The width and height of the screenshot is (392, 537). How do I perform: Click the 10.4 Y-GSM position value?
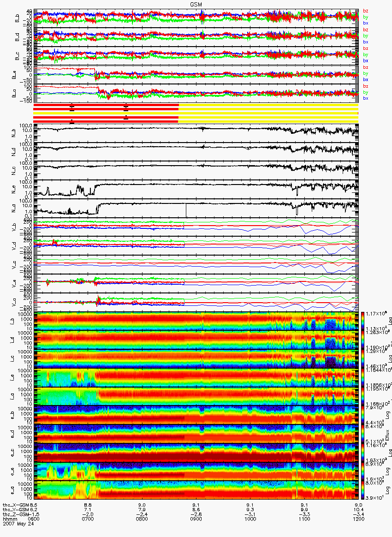(x=358, y=510)
